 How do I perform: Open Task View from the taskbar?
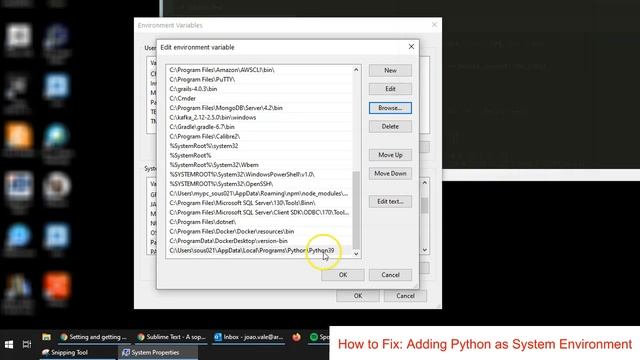(x=27, y=344)
